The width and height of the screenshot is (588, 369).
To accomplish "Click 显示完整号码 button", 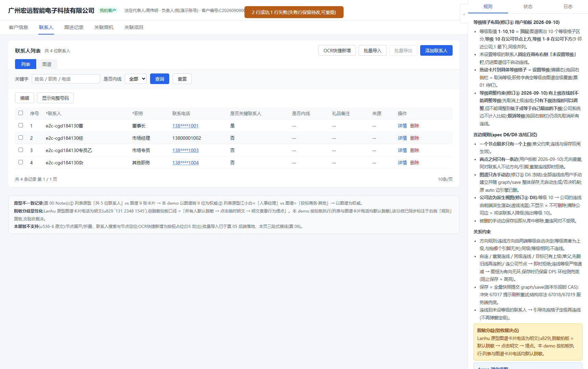I will 55,98.
